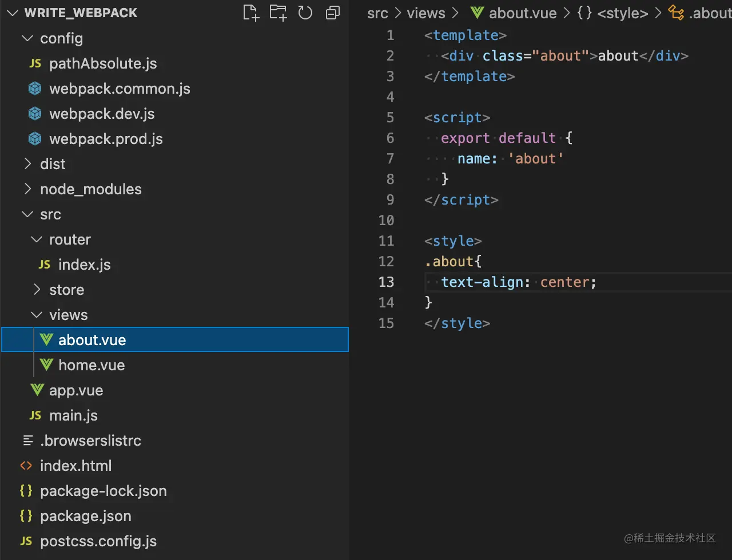The image size is (732, 560).
Task: Open index.js under router
Action: point(174,265)
